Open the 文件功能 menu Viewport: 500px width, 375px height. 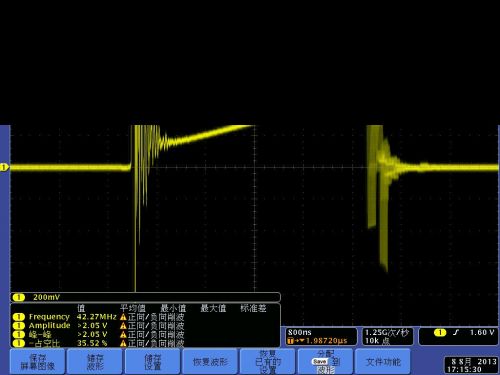pyautogui.click(x=383, y=362)
